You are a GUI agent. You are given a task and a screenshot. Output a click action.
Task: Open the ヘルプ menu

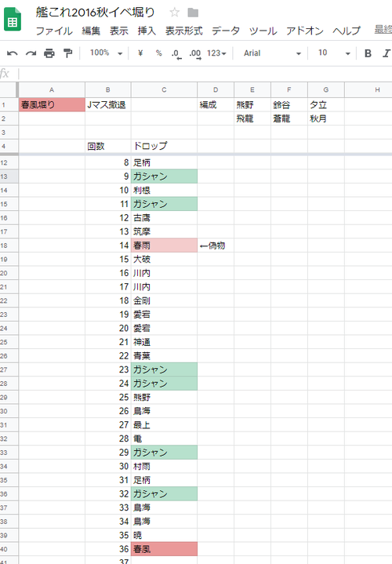[347, 31]
